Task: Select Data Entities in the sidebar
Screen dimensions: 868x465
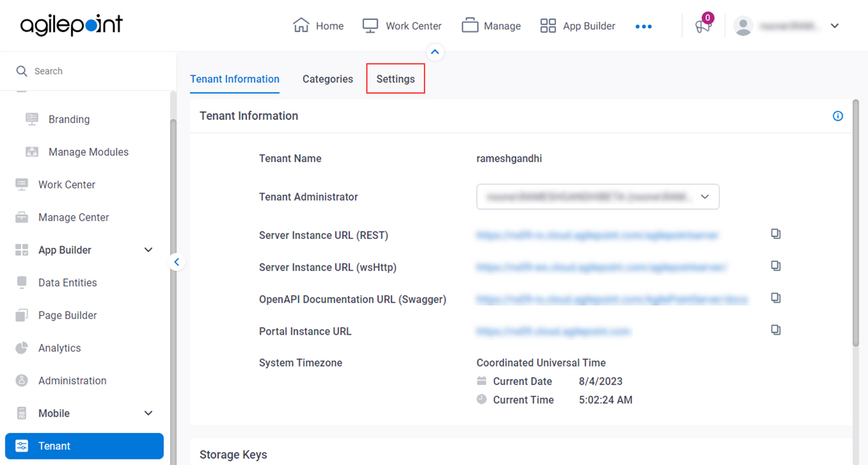Action: tap(67, 282)
